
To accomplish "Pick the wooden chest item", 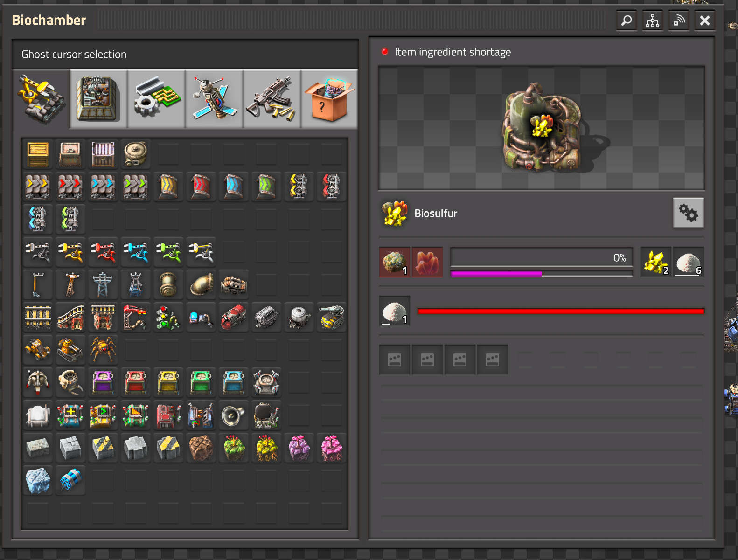I will pyautogui.click(x=38, y=154).
